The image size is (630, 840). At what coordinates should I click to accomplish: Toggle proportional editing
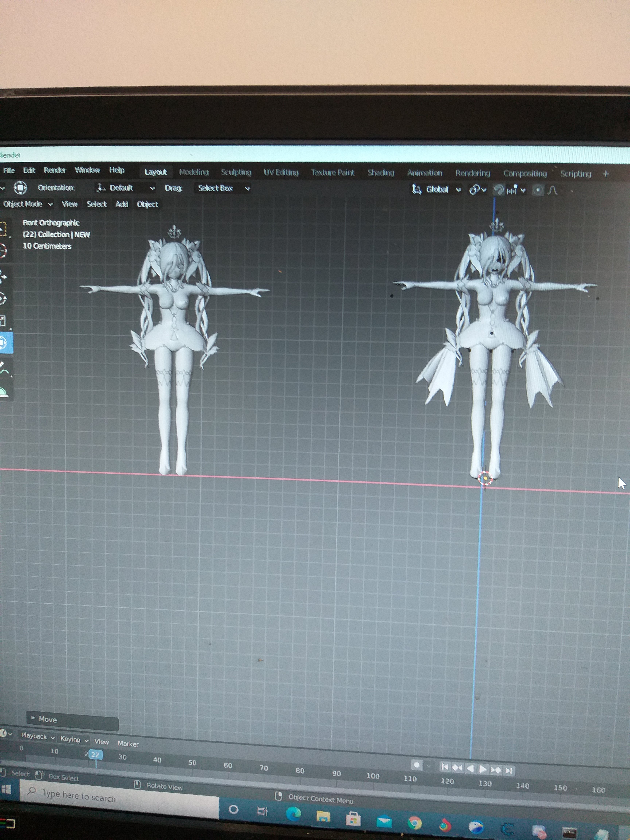coord(538,190)
